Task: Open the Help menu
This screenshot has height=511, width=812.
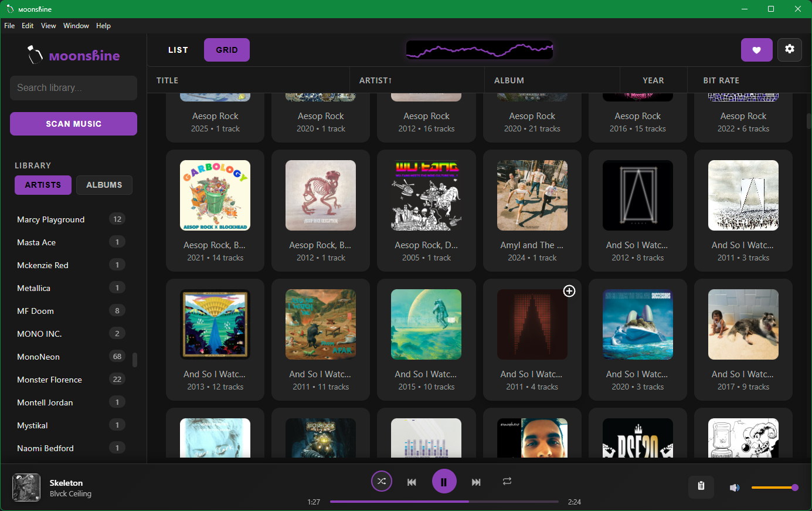Action: click(x=103, y=26)
